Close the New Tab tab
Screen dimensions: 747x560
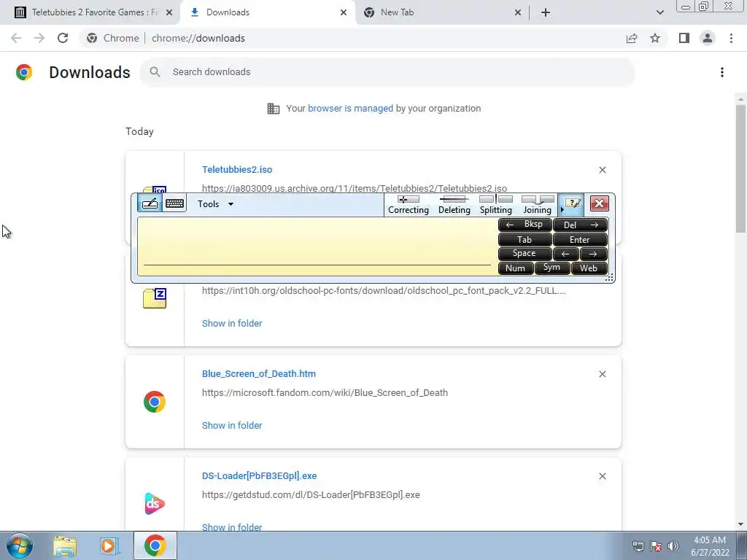[518, 13]
